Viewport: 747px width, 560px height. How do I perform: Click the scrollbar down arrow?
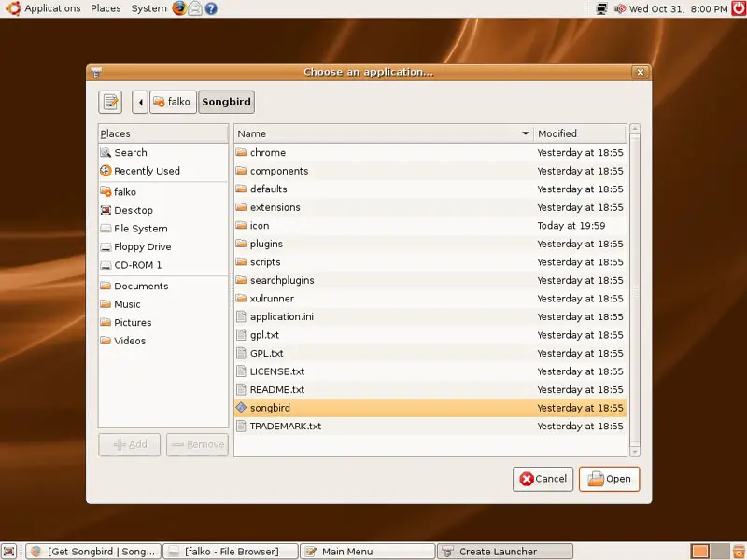coord(635,452)
